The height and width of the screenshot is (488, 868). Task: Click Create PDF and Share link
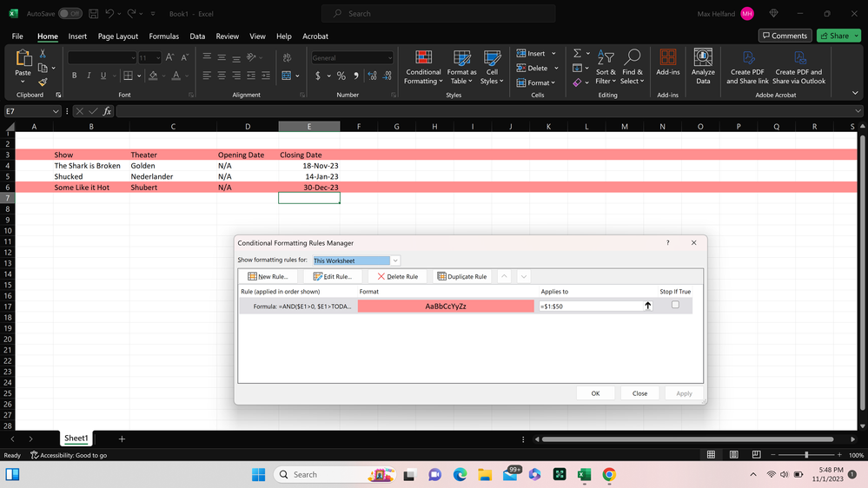point(747,68)
